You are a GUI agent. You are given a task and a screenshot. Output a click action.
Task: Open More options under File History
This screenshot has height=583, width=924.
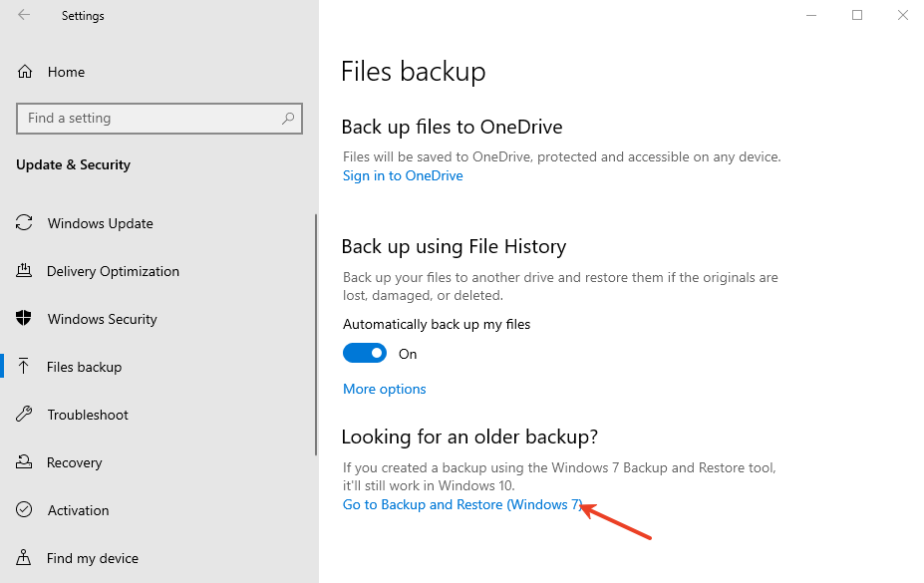point(384,389)
